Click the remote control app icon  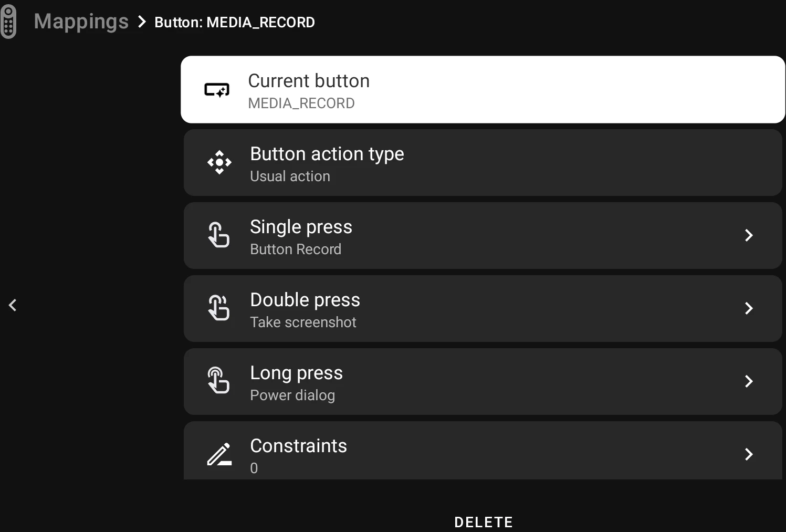(x=8, y=22)
